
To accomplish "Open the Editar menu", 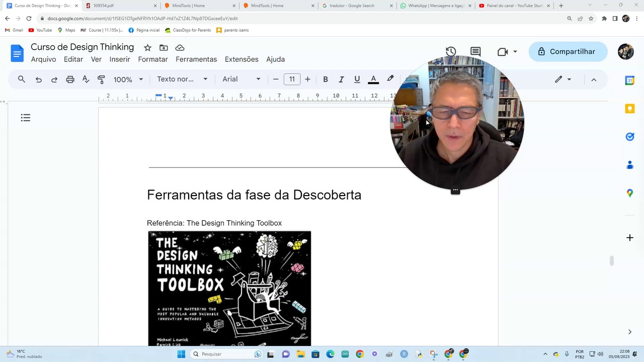I will click(73, 59).
